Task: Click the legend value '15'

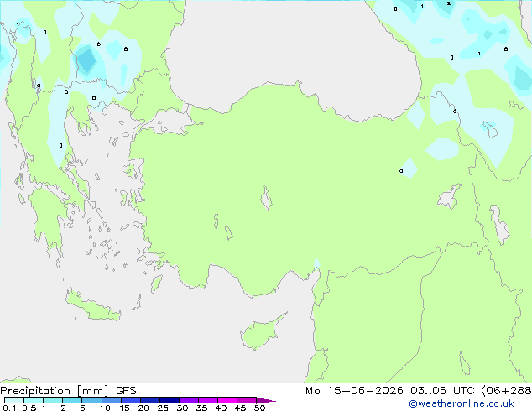Action: (124, 408)
